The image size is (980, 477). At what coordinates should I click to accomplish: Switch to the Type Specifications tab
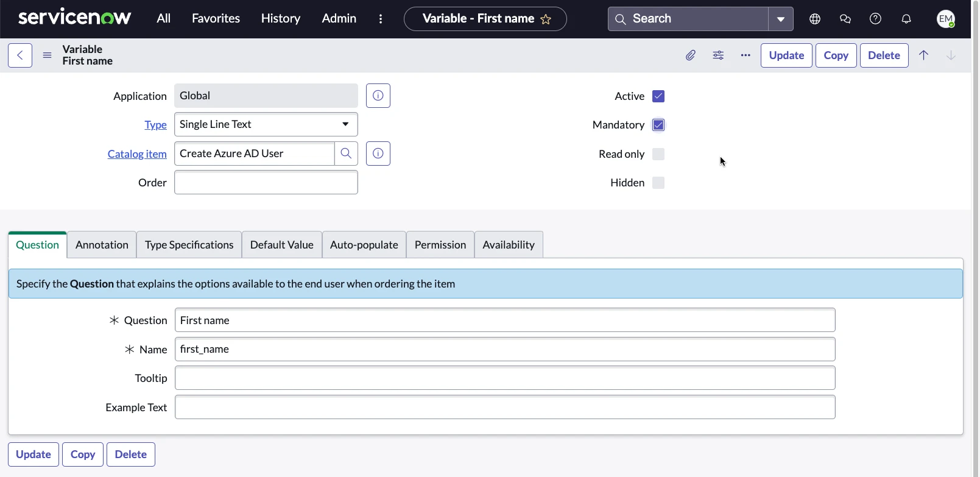[189, 245]
